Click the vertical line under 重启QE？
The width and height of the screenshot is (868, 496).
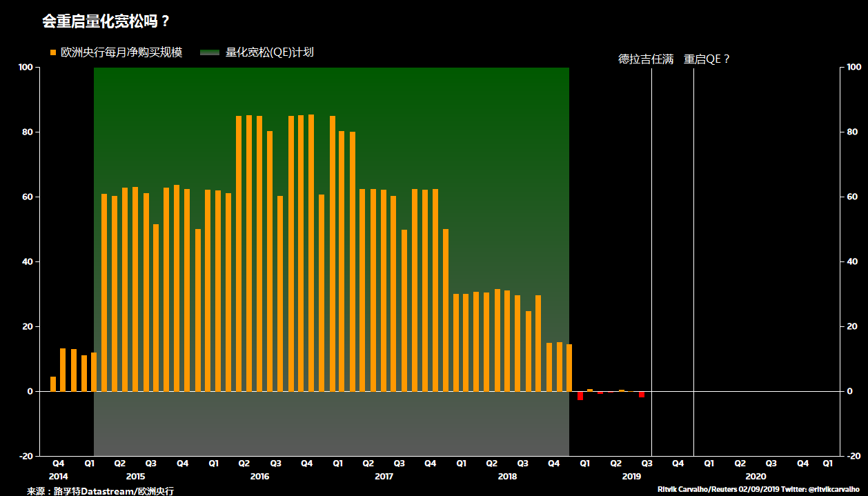[693, 262]
